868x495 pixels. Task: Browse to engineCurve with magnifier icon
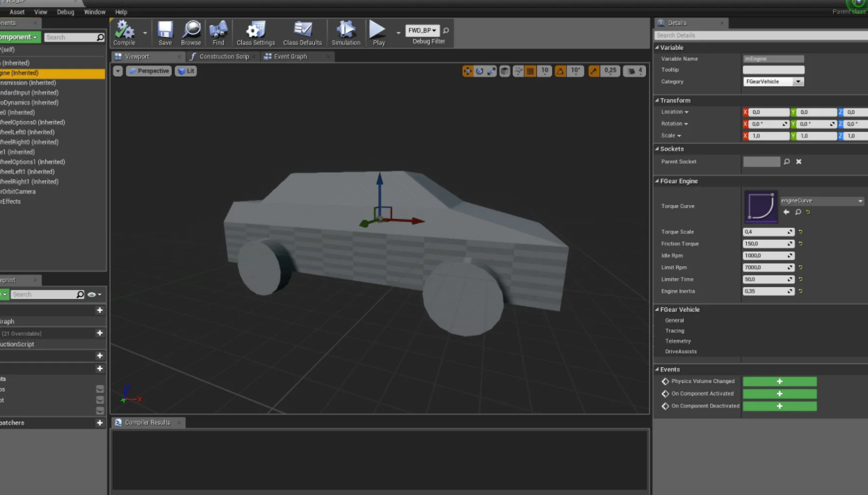[798, 212]
